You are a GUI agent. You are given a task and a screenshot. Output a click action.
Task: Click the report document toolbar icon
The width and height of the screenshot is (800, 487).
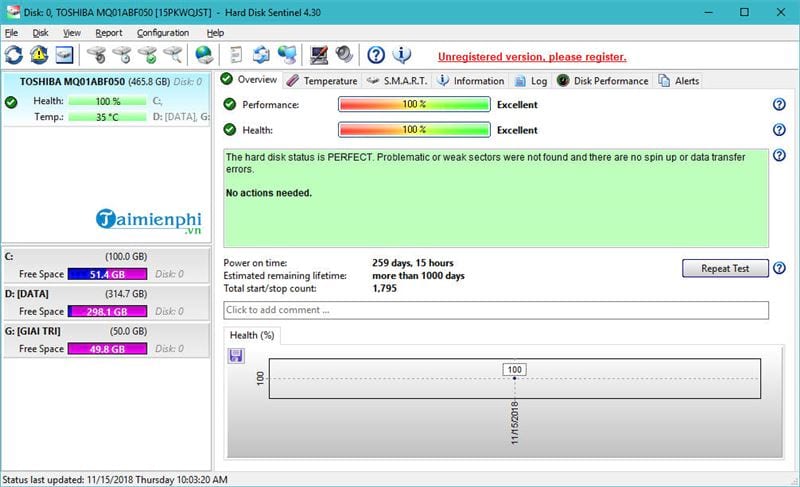click(236, 55)
